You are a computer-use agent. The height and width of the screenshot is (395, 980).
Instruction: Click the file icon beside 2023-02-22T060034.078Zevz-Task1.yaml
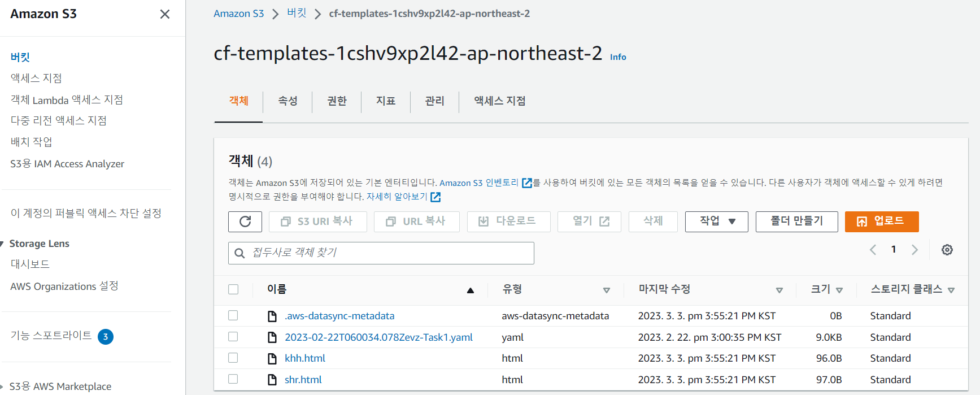272,337
